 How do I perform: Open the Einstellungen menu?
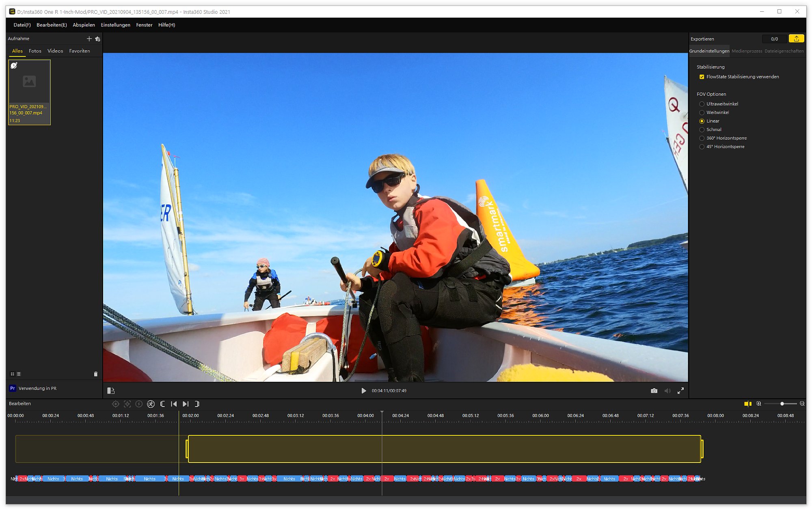(x=115, y=25)
